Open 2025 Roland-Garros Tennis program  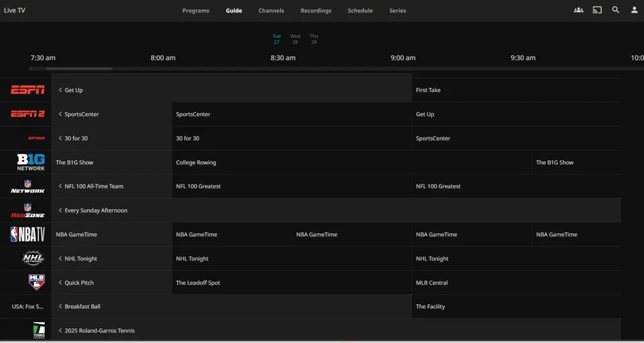tap(336, 330)
